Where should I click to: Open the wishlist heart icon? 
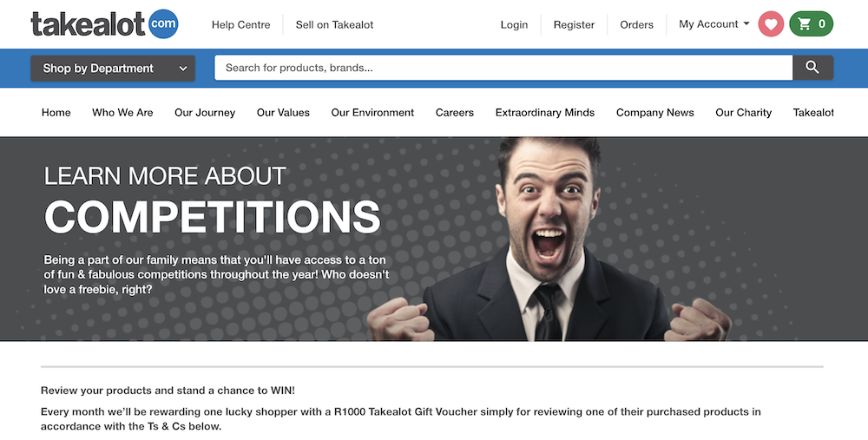click(x=771, y=23)
